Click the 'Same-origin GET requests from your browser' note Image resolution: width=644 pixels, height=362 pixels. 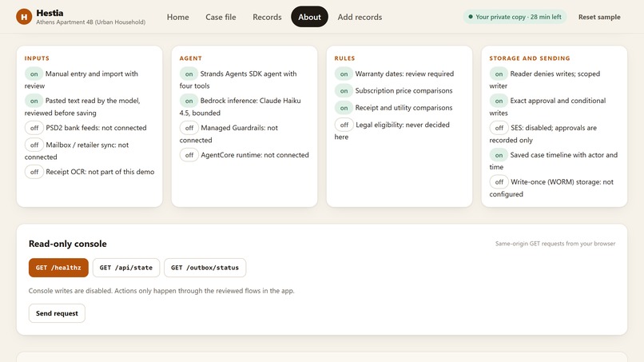[555, 244]
